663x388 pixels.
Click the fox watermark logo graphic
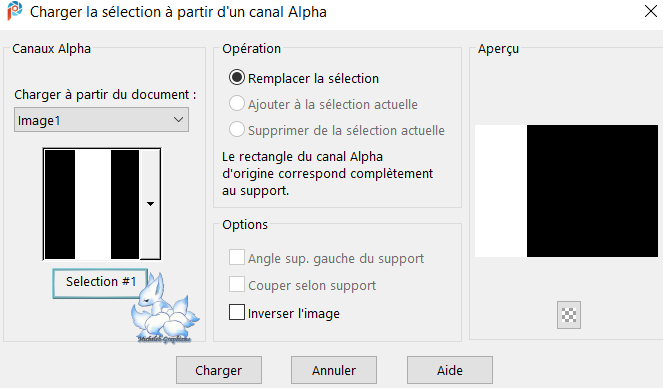[165, 309]
